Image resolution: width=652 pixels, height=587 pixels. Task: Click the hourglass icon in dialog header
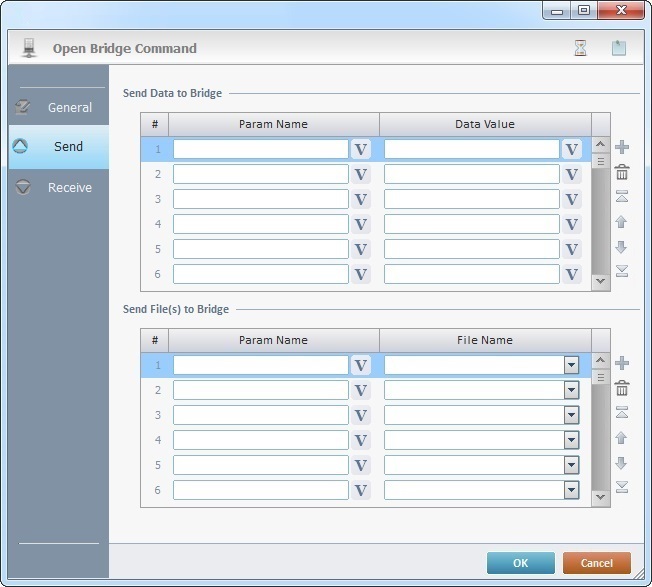(580, 48)
